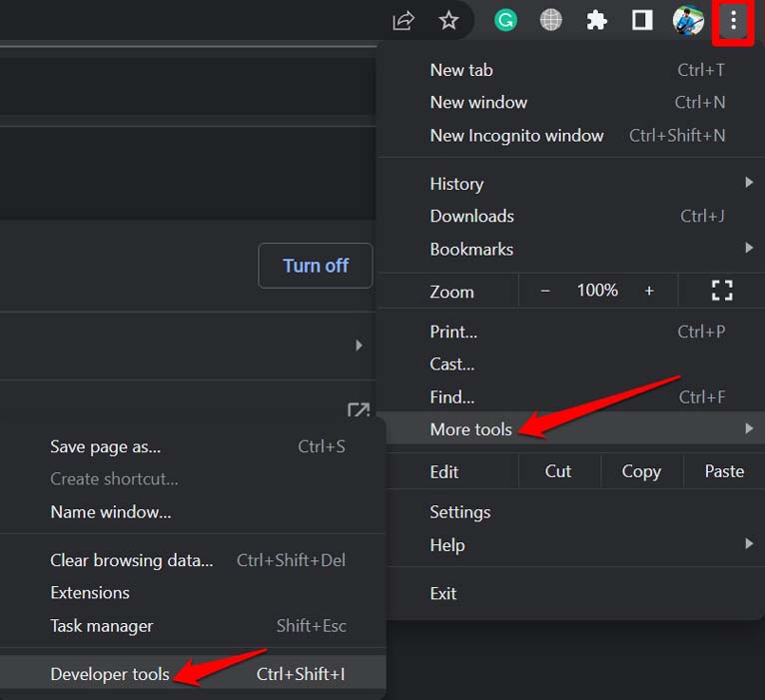Expand the History submenu
Image resolution: width=765 pixels, height=700 pixels.
click(x=571, y=184)
